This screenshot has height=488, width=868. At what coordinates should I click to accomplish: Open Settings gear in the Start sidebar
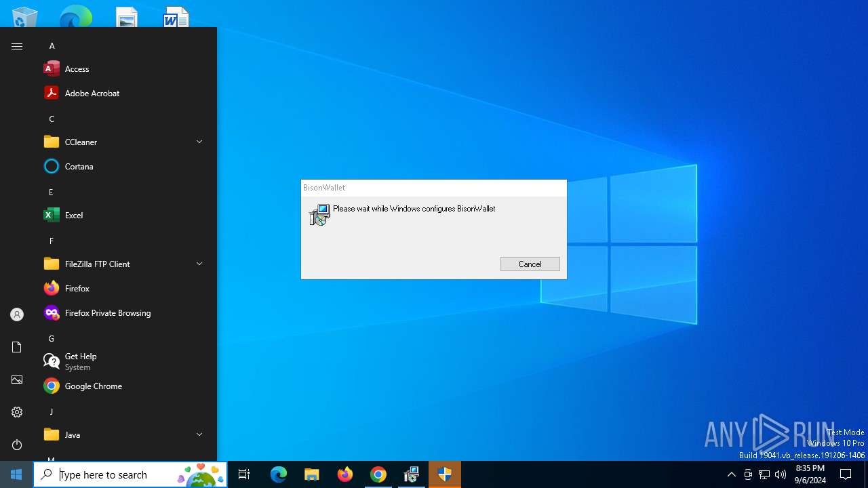17,412
